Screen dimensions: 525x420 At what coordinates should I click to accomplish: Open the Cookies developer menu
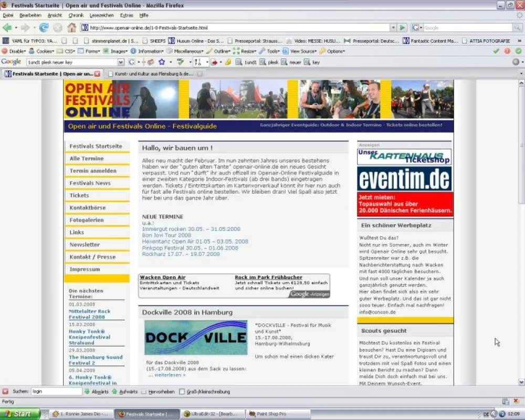point(41,51)
